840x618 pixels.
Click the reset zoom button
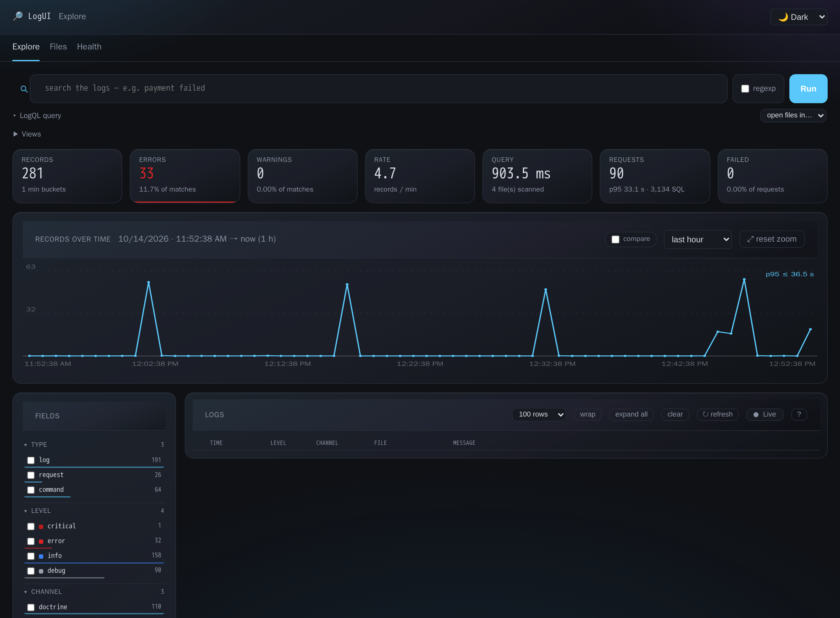click(771, 239)
